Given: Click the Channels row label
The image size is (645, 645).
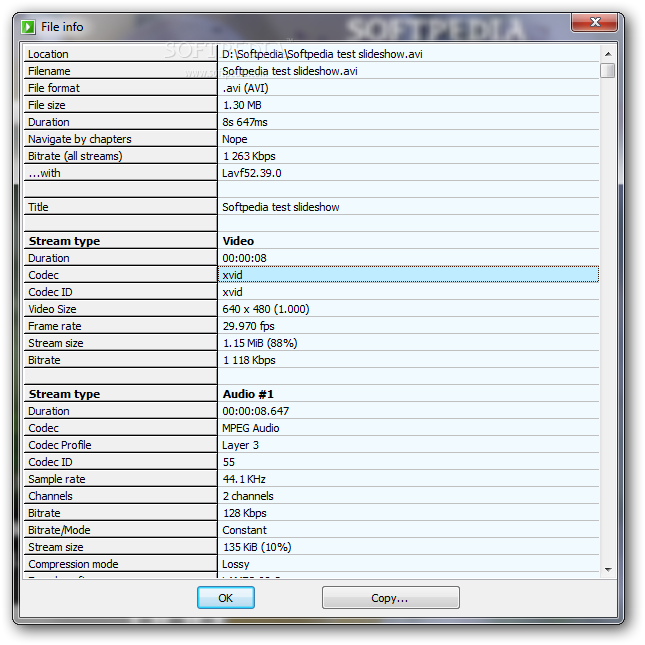Looking at the screenshot, I should (x=50, y=496).
